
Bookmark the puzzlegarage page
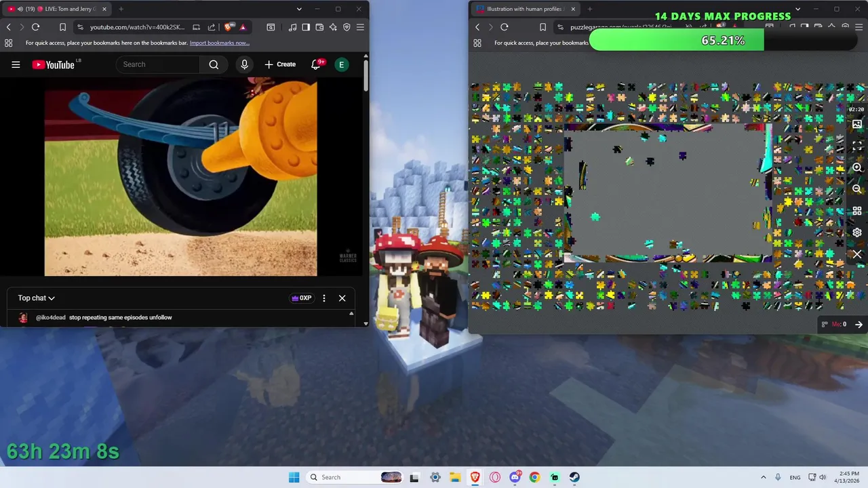[542, 27]
